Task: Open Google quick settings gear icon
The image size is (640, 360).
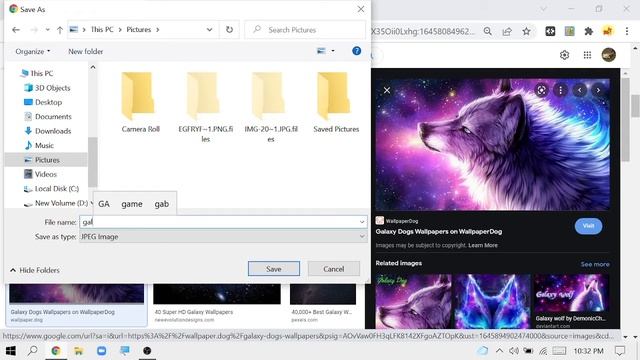Action: [564, 55]
